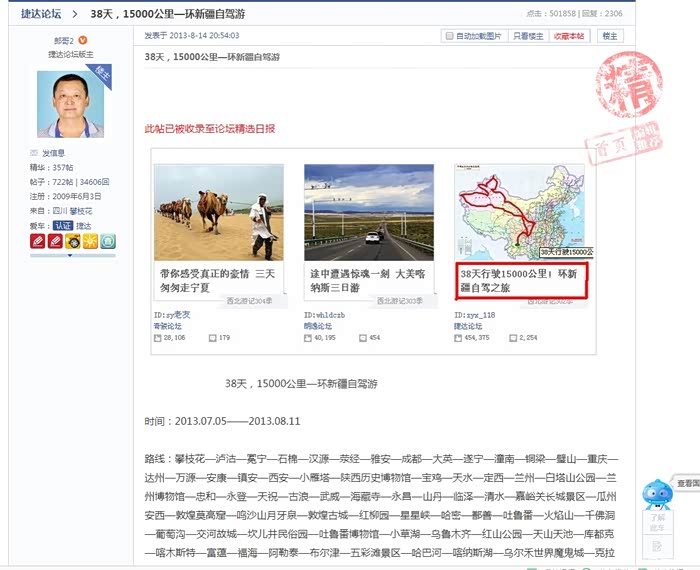Click the views icon next to 40,195
The height and width of the screenshot is (570, 700).
pos(308,338)
